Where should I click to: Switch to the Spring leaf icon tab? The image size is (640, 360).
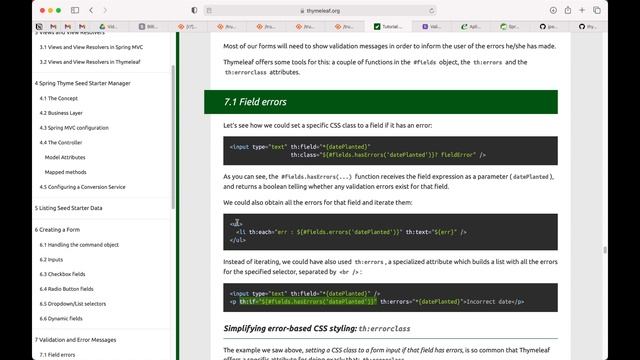(510, 27)
